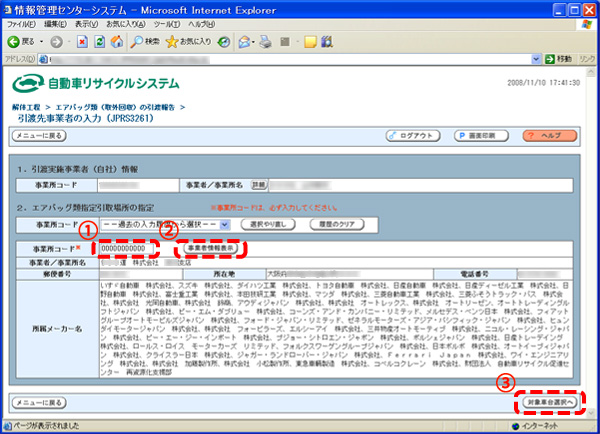This screenshot has width=600, height=434.
Task: Open the ファイル menu
Action: [x=21, y=24]
